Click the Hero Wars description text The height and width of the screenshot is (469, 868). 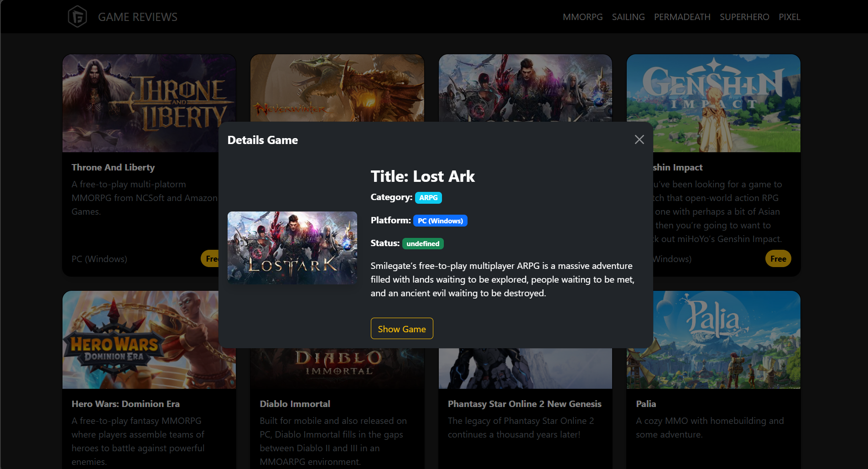point(138,441)
